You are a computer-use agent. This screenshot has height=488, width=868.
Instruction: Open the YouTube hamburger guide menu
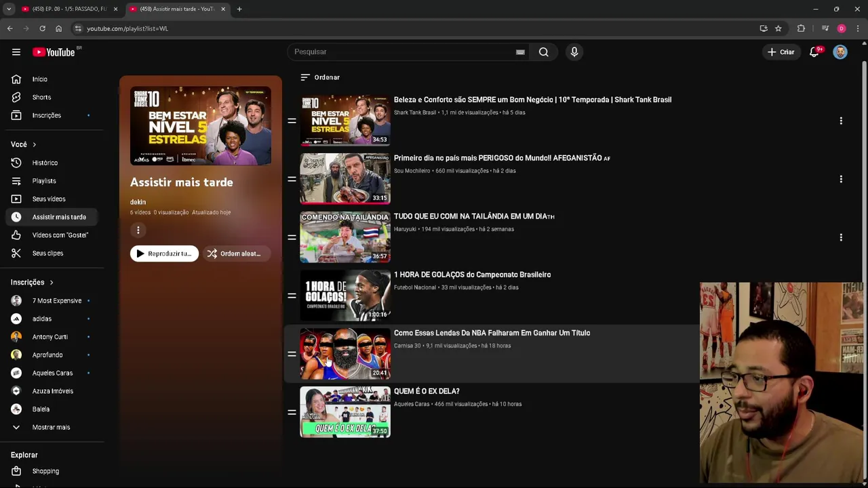coord(16,52)
